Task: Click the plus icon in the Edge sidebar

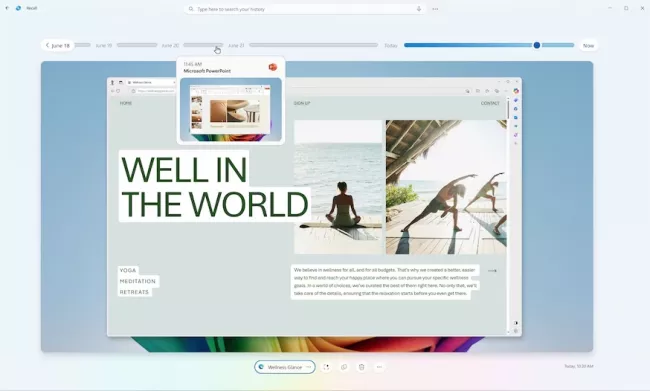Action: pyautogui.click(x=516, y=143)
